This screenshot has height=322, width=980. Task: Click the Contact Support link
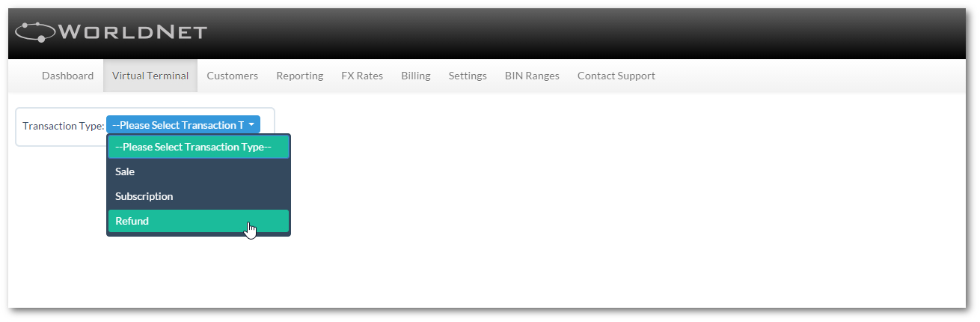[x=616, y=76]
